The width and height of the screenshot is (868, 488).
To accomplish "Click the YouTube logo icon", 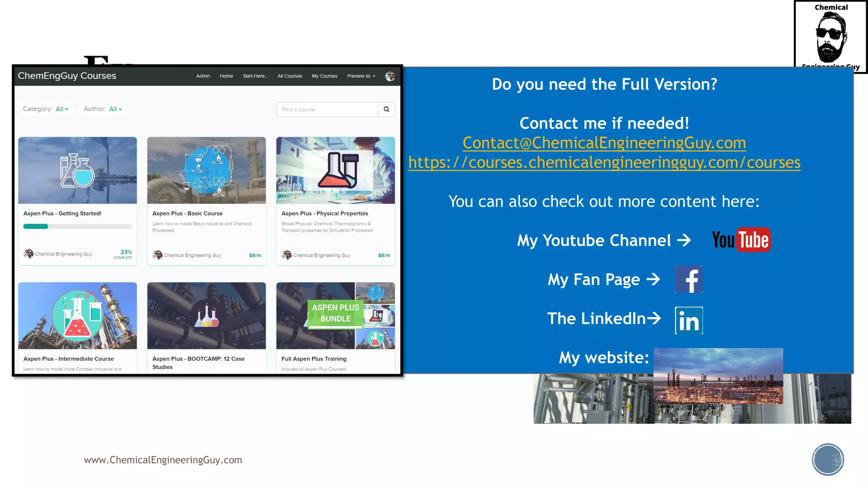I will coord(741,240).
